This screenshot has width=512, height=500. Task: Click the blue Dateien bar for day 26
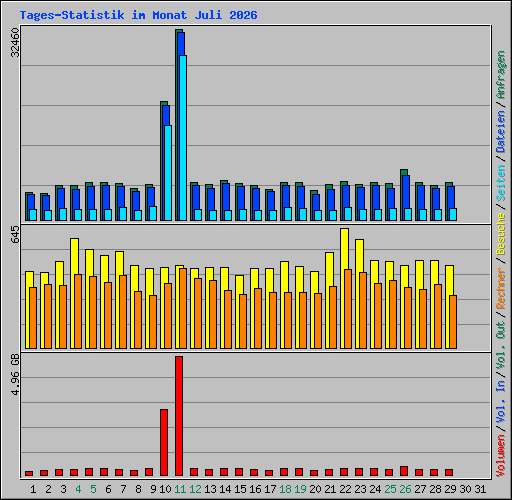pos(406,192)
